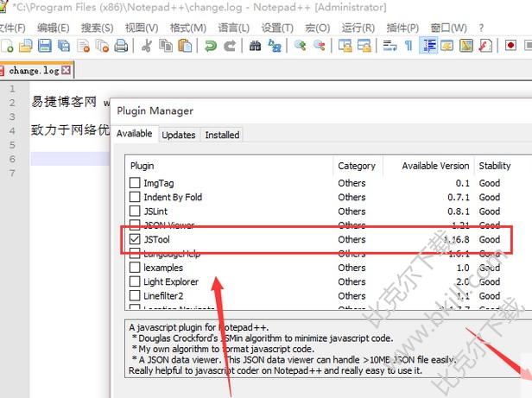Viewport: 532px width, 398px height.
Task: Open the Document Map icon
Action: pos(466,46)
